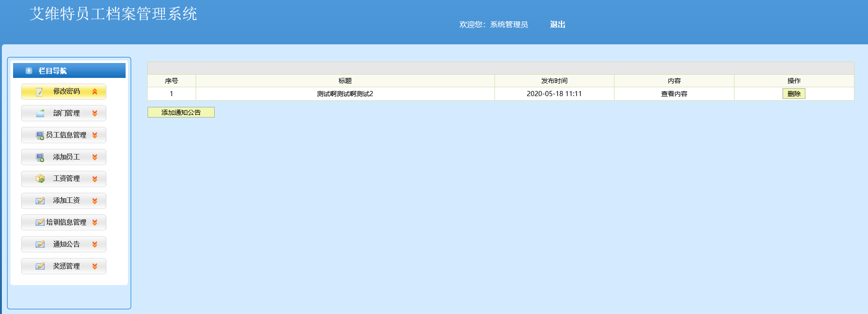Open the 工资管理 menu item
This screenshot has width=868, height=314.
pyautogui.click(x=64, y=179)
